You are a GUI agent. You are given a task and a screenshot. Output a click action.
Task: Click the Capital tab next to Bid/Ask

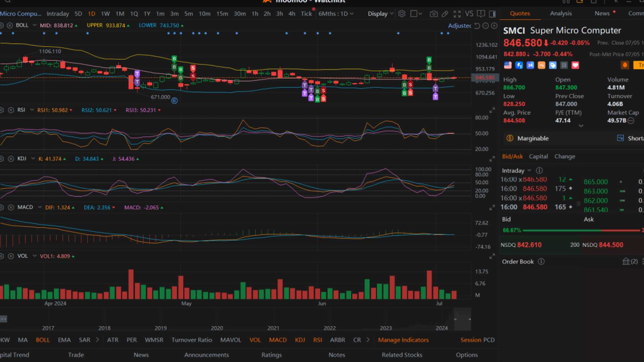(x=538, y=157)
